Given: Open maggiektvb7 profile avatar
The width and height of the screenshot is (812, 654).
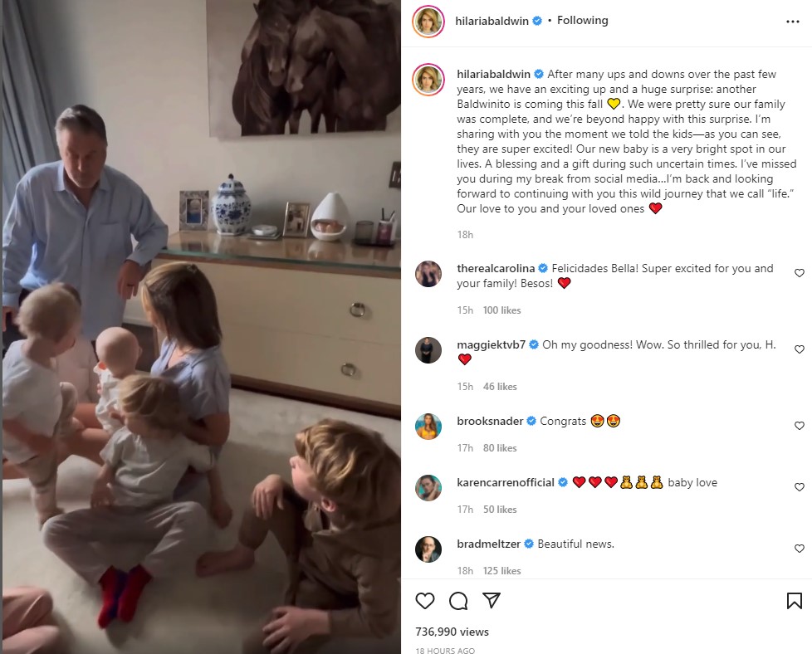Looking at the screenshot, I should [428, 350].
